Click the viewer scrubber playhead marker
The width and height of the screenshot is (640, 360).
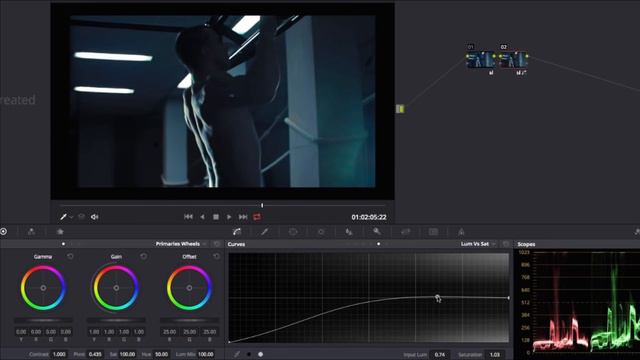[262, 205]
